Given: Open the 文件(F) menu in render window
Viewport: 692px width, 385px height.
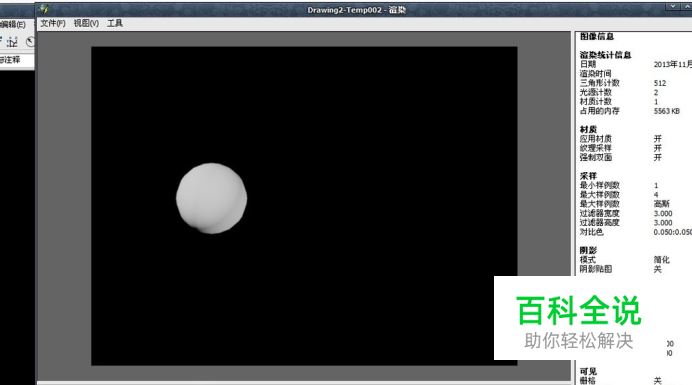Looking at the screenshot, I should coord(53,23).
